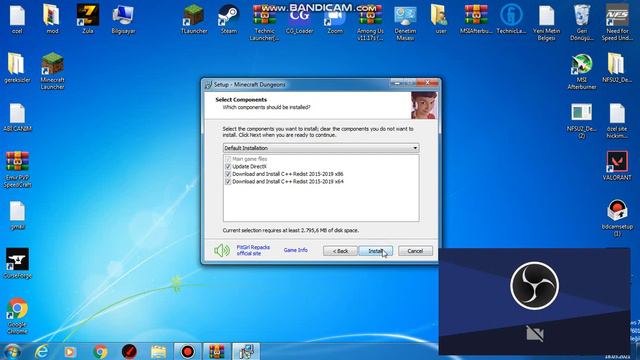Go back with the Back button
640x360 pixels.
point(340,251)
